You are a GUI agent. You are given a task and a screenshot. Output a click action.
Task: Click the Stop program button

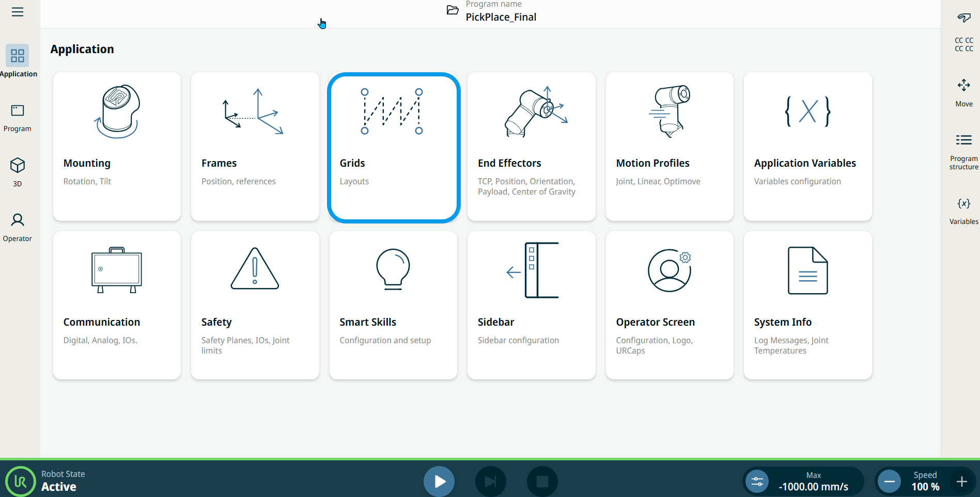click(542, 482)
